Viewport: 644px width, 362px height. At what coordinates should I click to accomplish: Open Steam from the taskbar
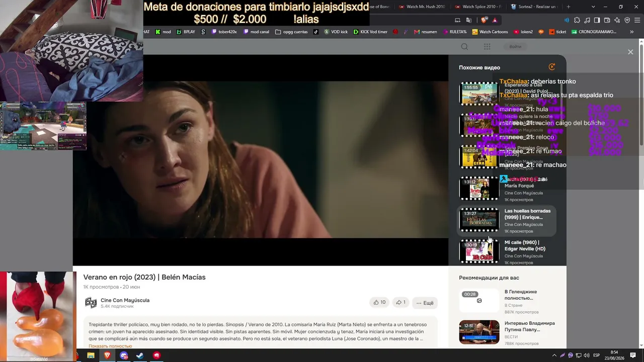pyautogui.click(x=140, y=355)
